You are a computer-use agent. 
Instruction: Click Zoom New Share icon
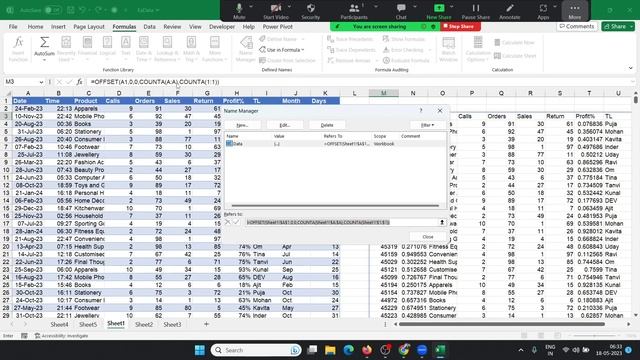coord(439,8)
